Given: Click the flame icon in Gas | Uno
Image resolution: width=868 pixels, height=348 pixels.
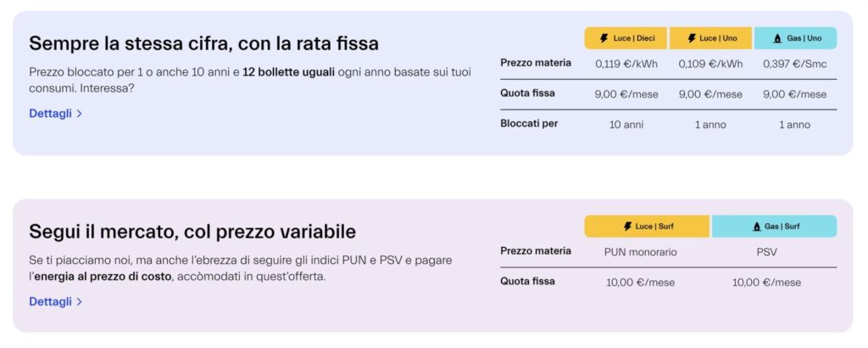Looking at the screenshot, I should [x=777, y=38].
